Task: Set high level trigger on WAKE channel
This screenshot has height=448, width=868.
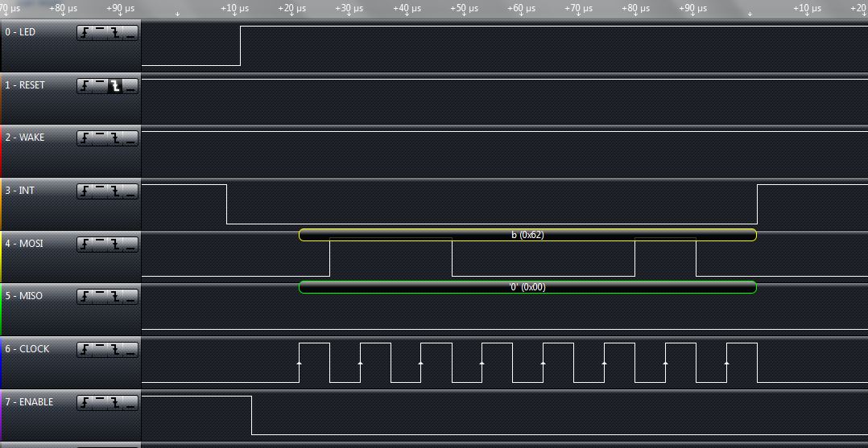Action: (x=100, y=138)
